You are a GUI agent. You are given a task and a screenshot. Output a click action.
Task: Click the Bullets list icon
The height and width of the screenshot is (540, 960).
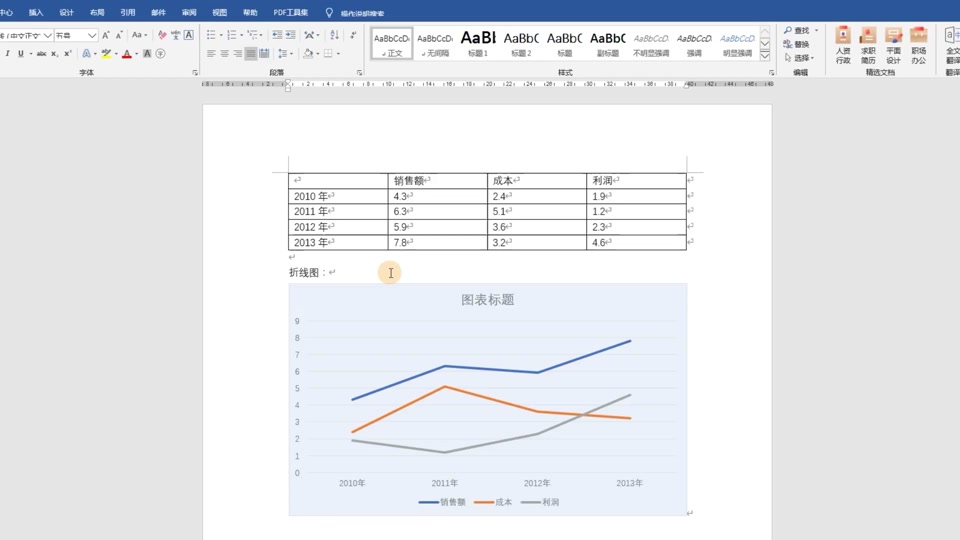[211, 36]
